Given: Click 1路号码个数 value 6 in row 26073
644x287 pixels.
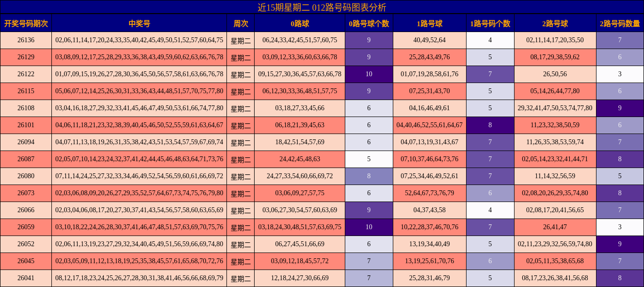Looking at the screenshot, I should pyautogui.click(x=490, y=193).
